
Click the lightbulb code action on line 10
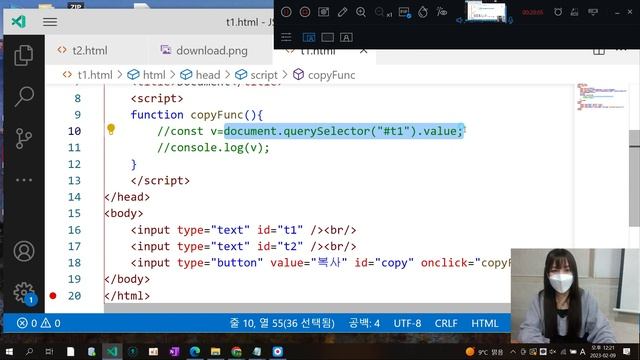tap(111, 129)
